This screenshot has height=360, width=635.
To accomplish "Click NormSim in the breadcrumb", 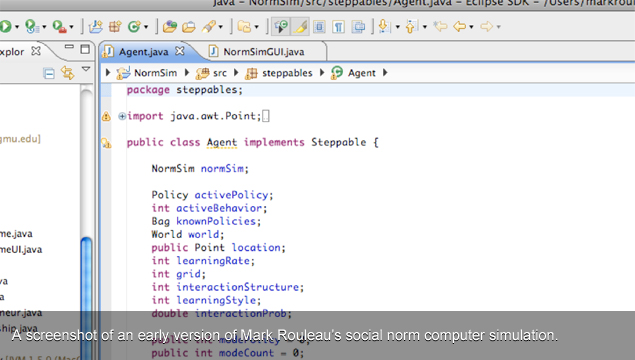I will point(156,73).
